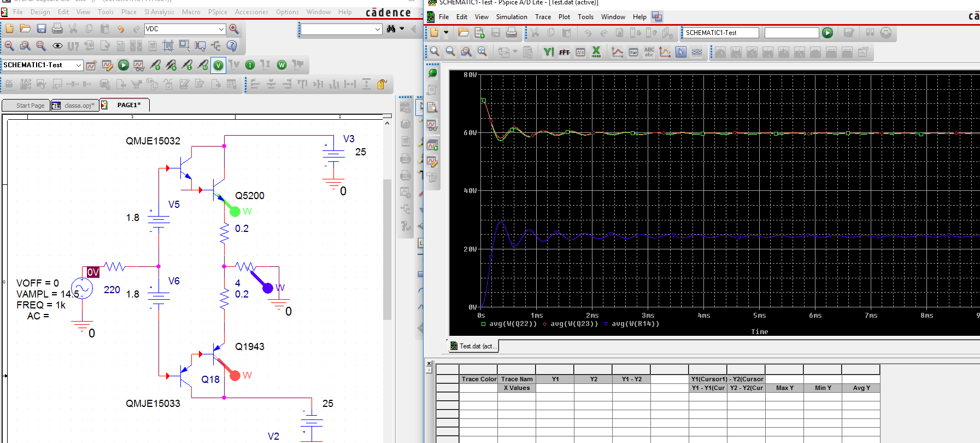The width and height of the screenshot is (980, 443).
Task: Add a trace with the plot icon
Action: point(617,52)
